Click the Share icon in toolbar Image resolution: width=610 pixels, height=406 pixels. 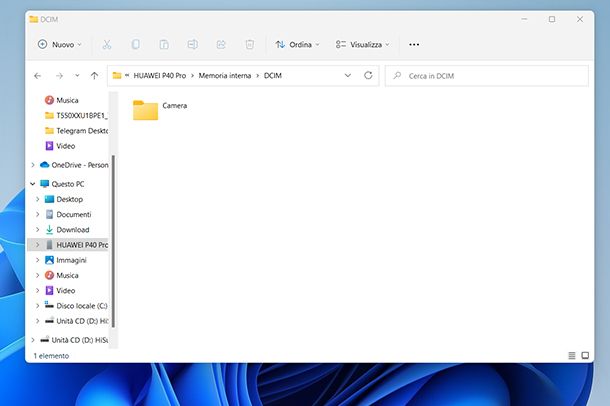click(x=221, y=45)
